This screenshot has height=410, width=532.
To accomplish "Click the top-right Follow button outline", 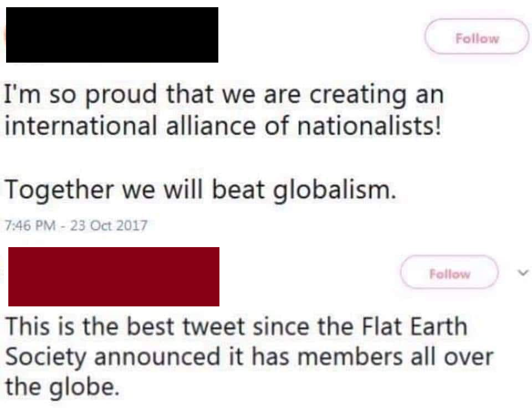I will tap(476, 38).
